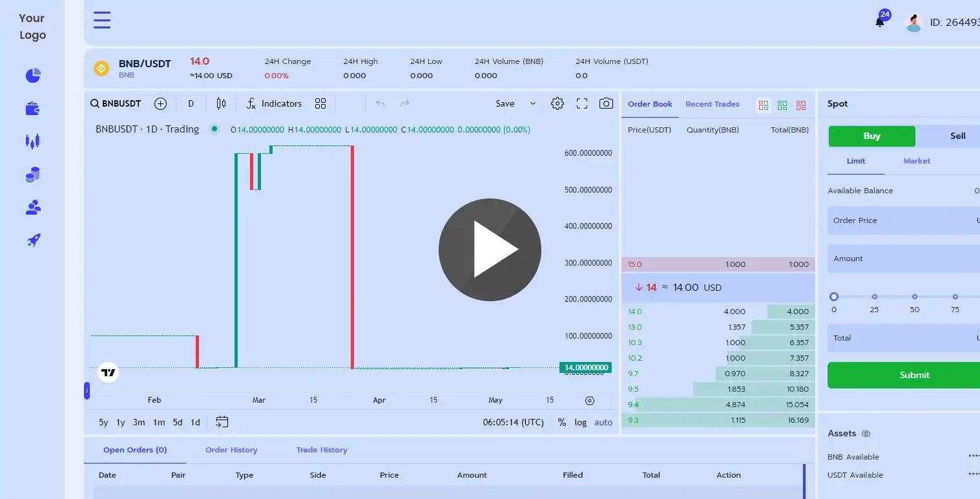The image size is (980, 499).
Task: Toggle asset balance visibility eye icon
Action: pyautogui.click(x=866, y=434)
